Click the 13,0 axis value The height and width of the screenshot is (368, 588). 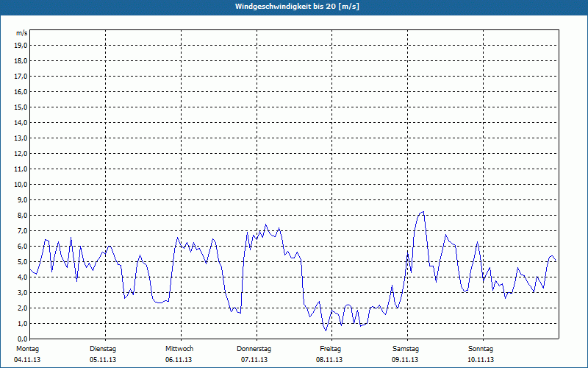pos(21,138)
